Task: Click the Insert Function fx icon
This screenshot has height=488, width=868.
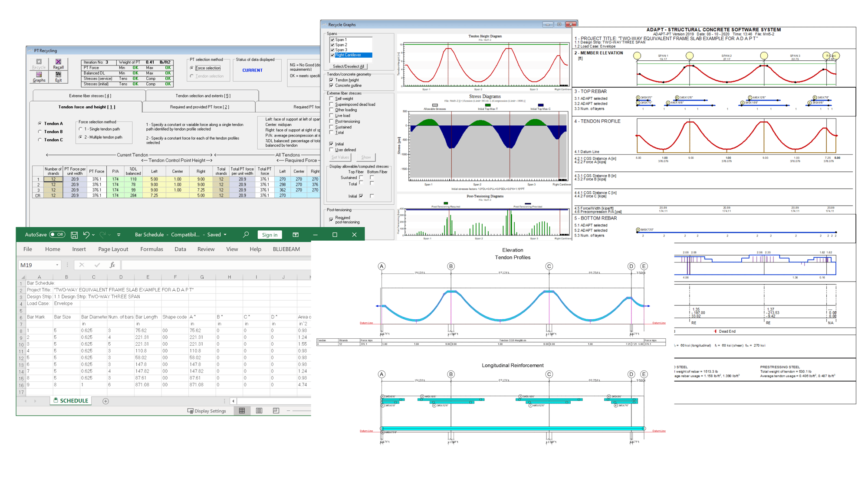Action: click(x=112, y=265)
